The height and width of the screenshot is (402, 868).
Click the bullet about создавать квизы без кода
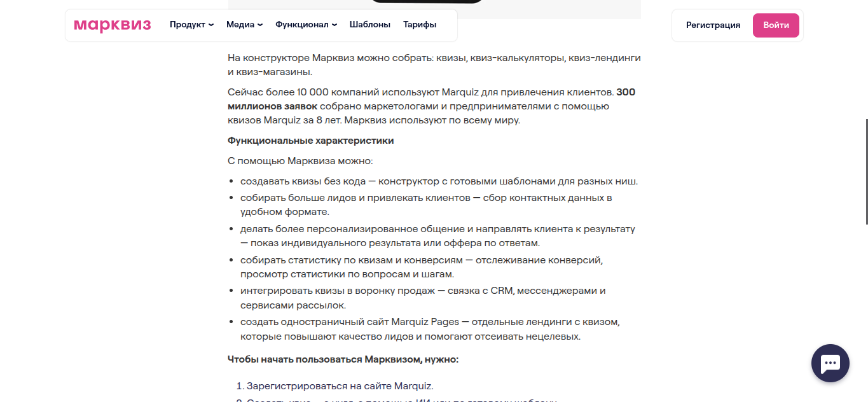pos(438,181)
